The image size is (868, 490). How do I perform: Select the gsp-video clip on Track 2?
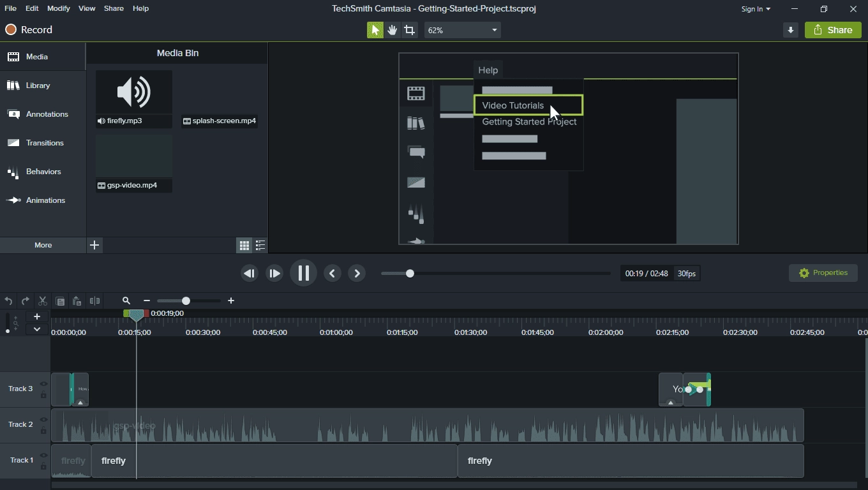tap(427, 426)
